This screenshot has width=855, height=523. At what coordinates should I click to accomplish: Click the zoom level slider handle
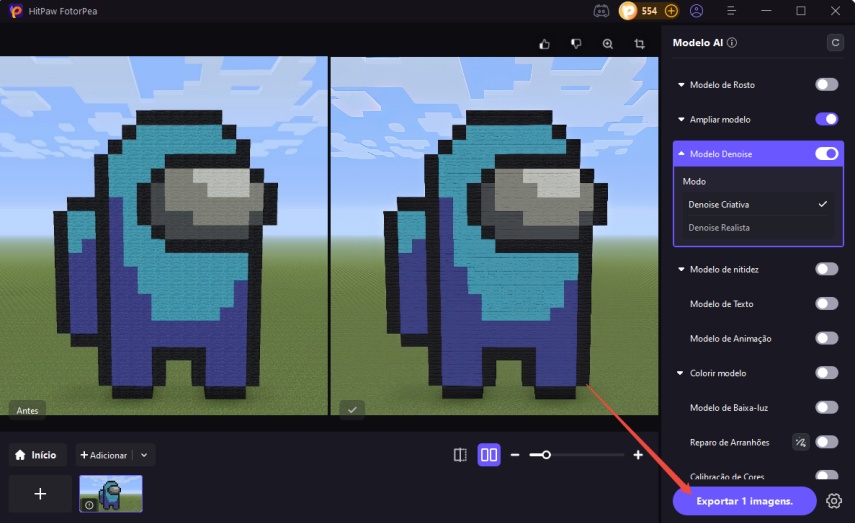pyautogui.click(x=546, y=455)
